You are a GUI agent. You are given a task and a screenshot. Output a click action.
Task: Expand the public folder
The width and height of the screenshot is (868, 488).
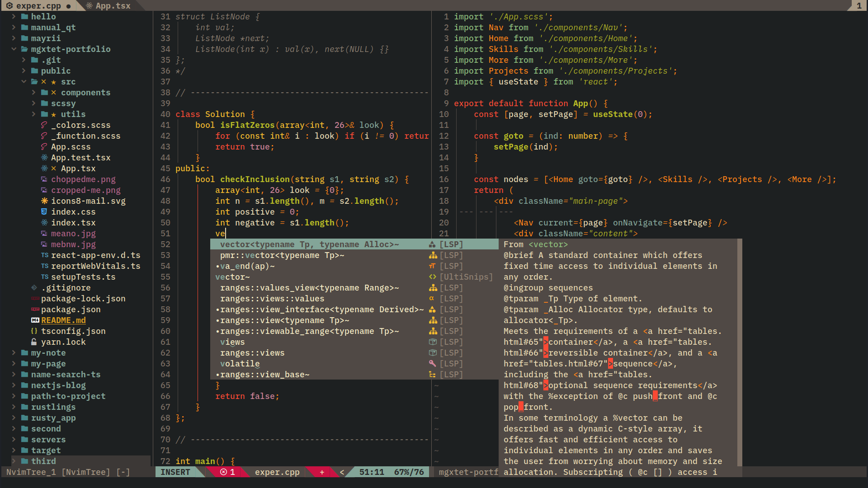coord(24,70)
